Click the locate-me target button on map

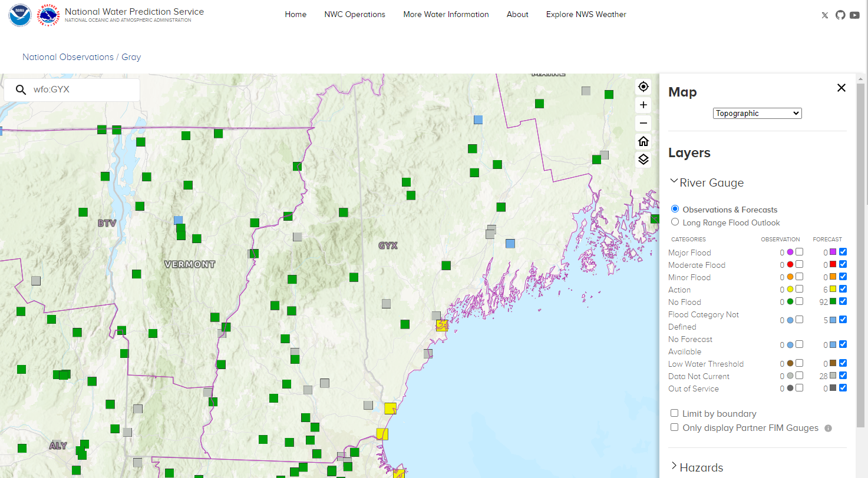tap(643, 87)
